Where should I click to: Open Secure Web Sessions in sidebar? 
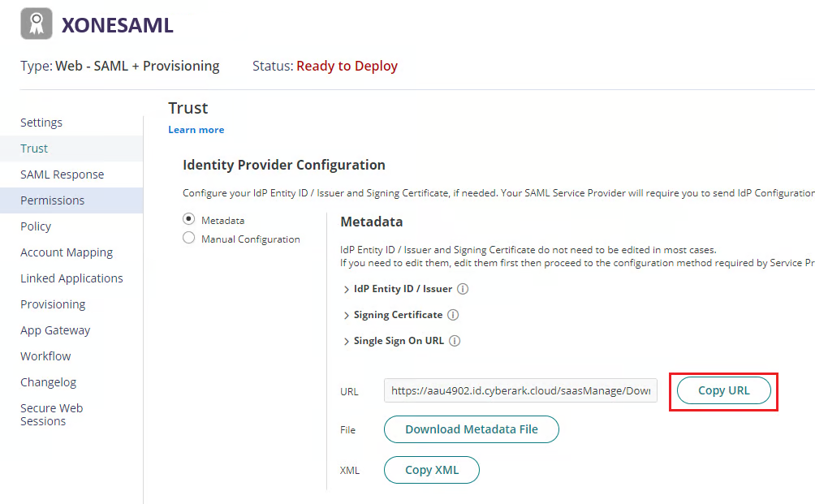pos(52,415)
